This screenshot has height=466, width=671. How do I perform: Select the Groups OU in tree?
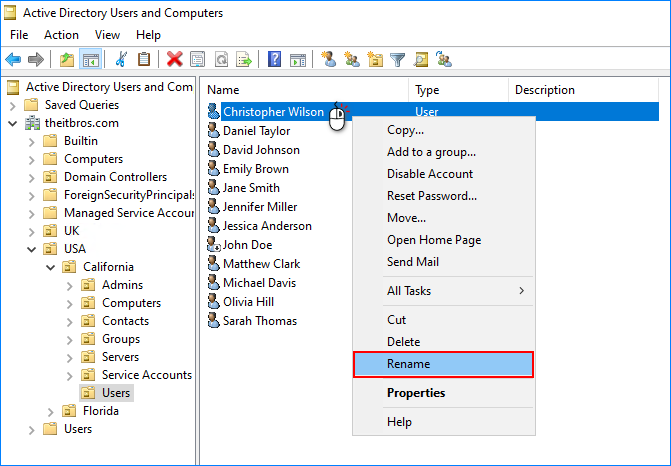coord(121,339)
